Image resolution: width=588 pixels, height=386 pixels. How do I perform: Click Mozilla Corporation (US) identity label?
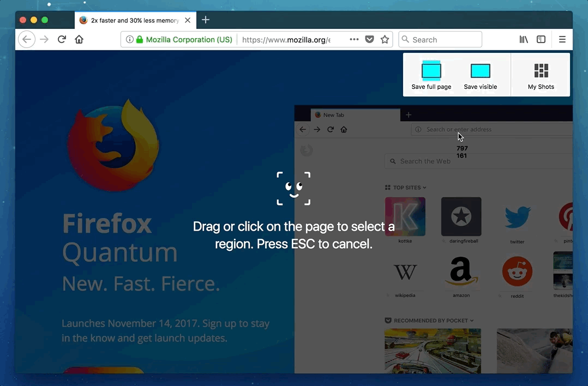tap(189, 40)
